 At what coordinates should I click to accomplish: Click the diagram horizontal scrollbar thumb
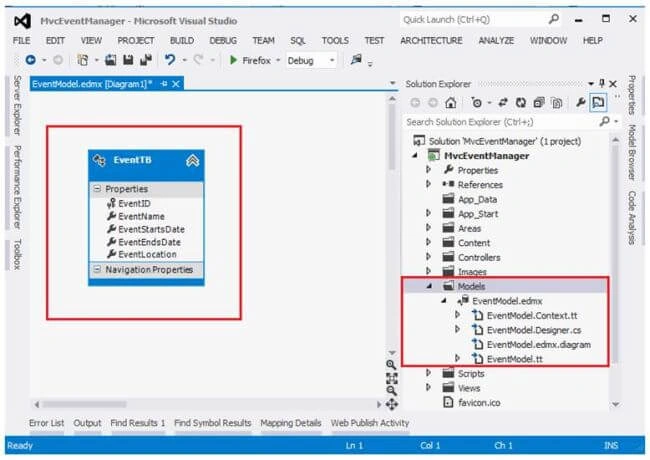[84, 404]
